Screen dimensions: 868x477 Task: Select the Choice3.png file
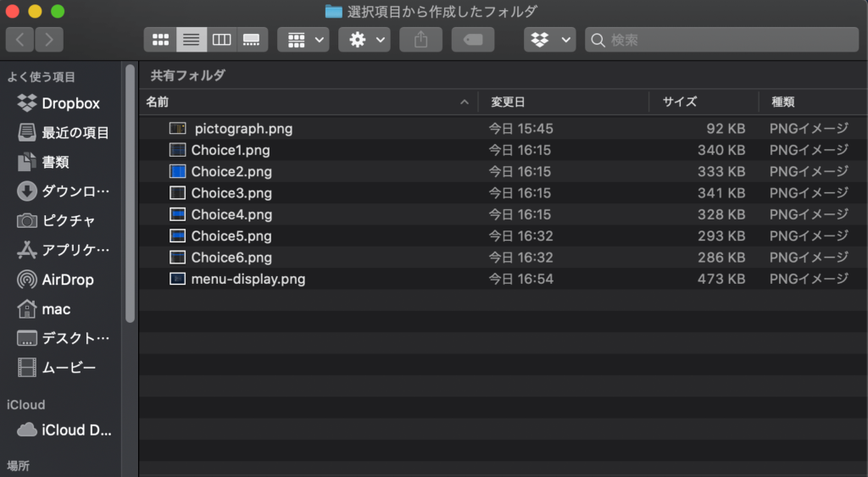click(x=504, y=193)
